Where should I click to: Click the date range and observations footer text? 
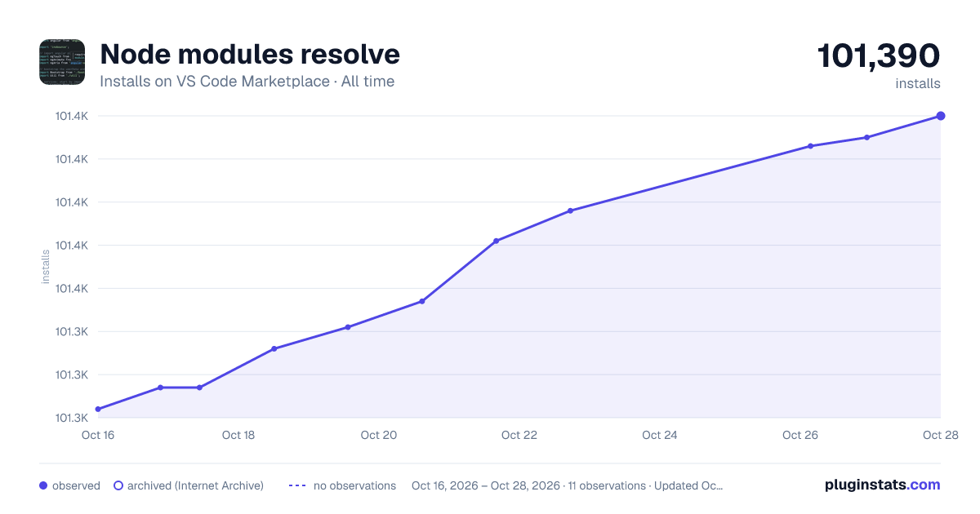[568, 485]
